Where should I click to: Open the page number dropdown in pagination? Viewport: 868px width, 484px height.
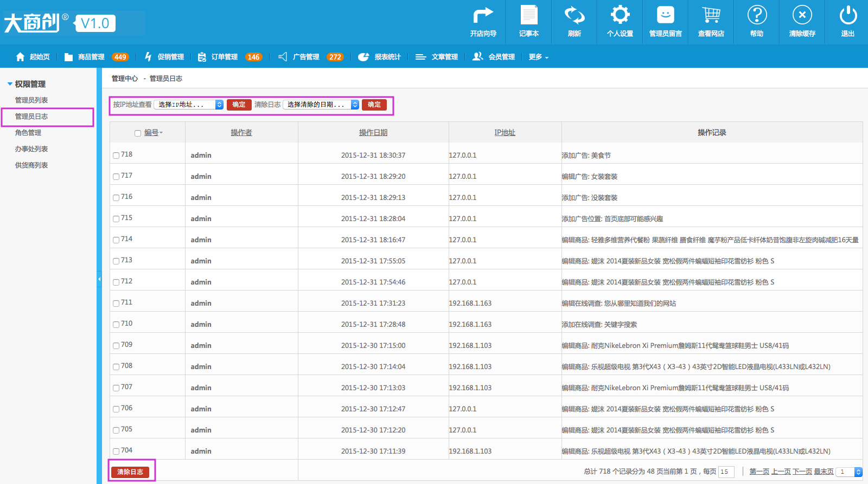click(849, 472)
